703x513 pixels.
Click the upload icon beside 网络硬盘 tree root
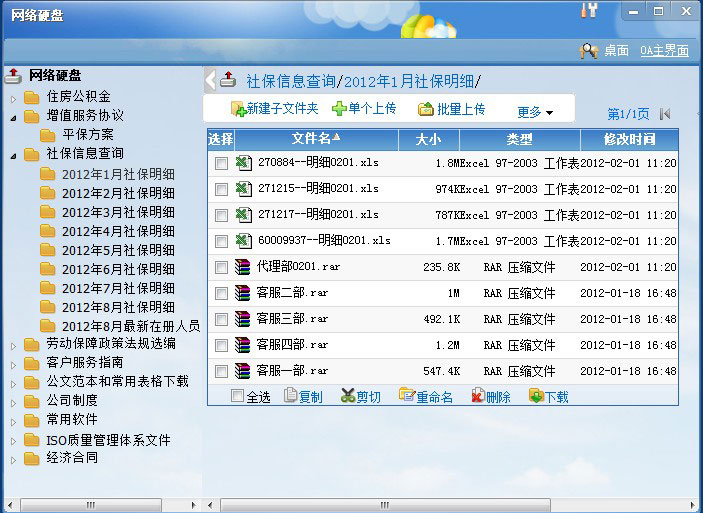(13, 76)
